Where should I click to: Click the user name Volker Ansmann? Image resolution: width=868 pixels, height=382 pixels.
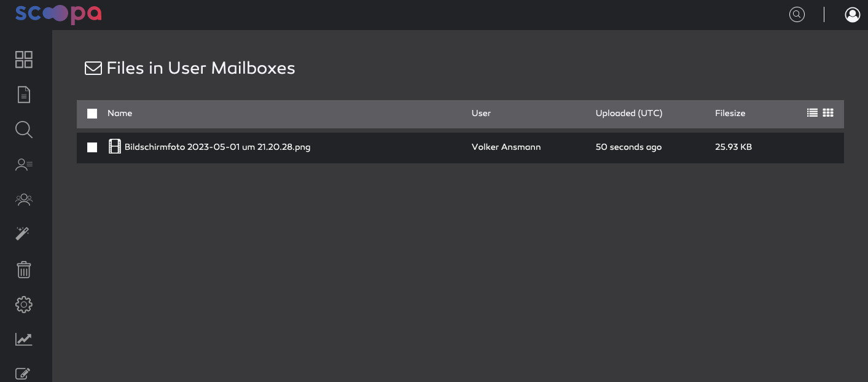[x=506, y=147]
